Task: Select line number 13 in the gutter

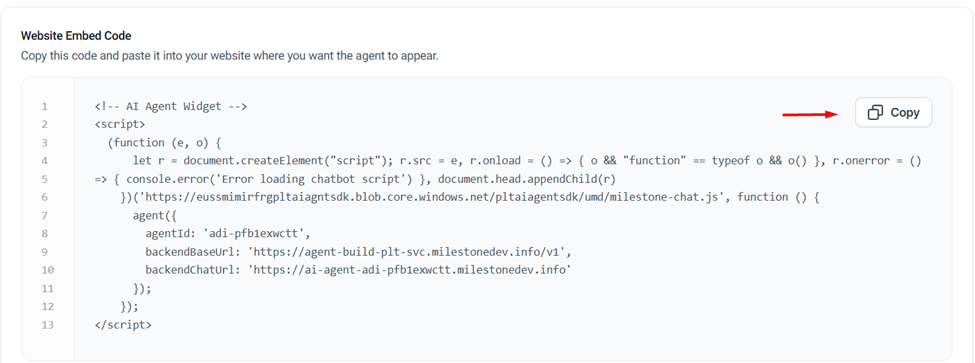Action: 48,325
